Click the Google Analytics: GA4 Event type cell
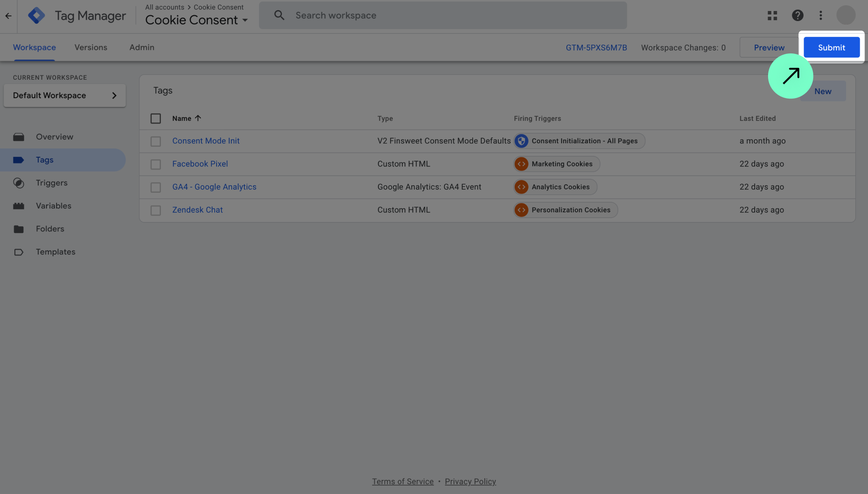Viewport: 868px width, 494px height. pyautogui.click(x=429, y=187)
